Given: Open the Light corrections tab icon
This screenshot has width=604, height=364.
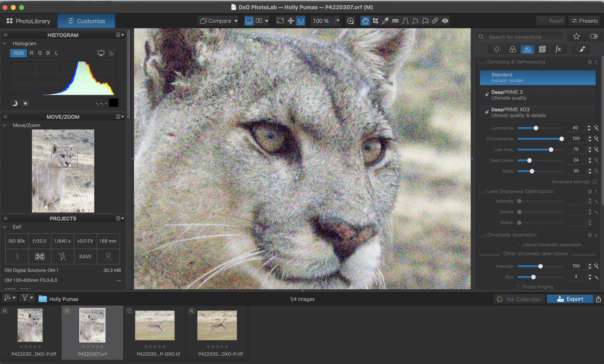Looking at the screenshot, I should (x=497, y=49).
